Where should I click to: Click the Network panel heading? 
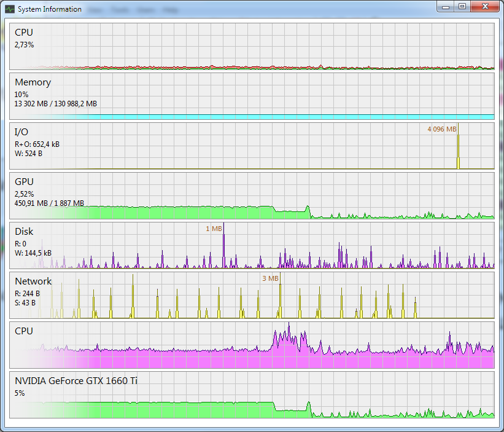33,281
